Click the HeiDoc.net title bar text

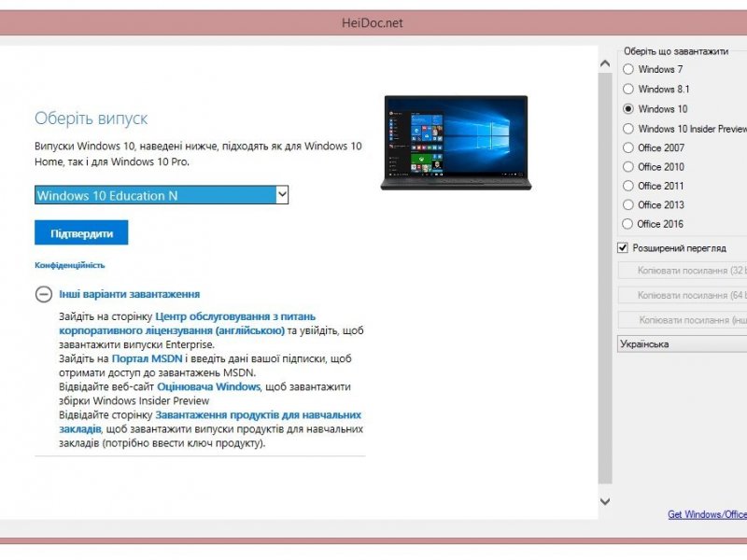(372, 22)
